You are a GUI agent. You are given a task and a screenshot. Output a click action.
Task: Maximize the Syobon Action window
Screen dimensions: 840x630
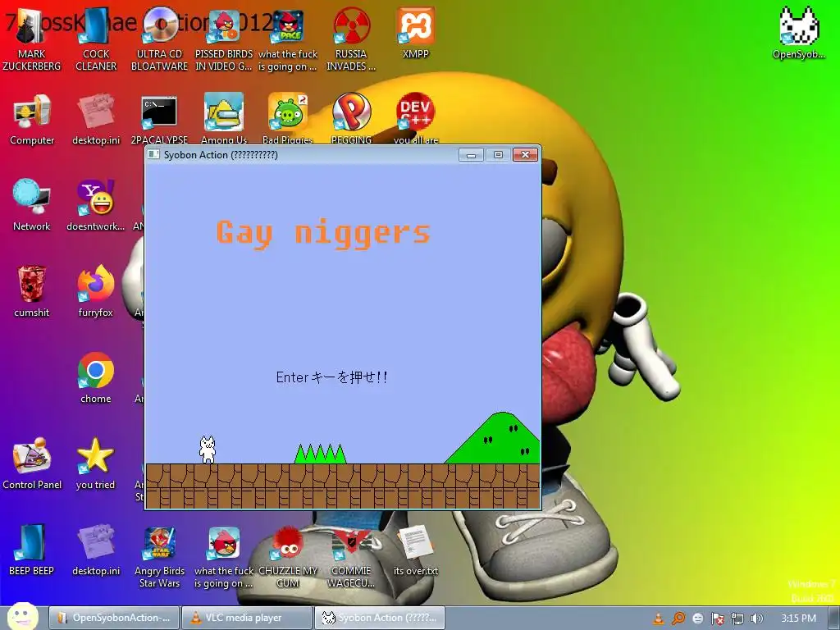click(498, 155)
